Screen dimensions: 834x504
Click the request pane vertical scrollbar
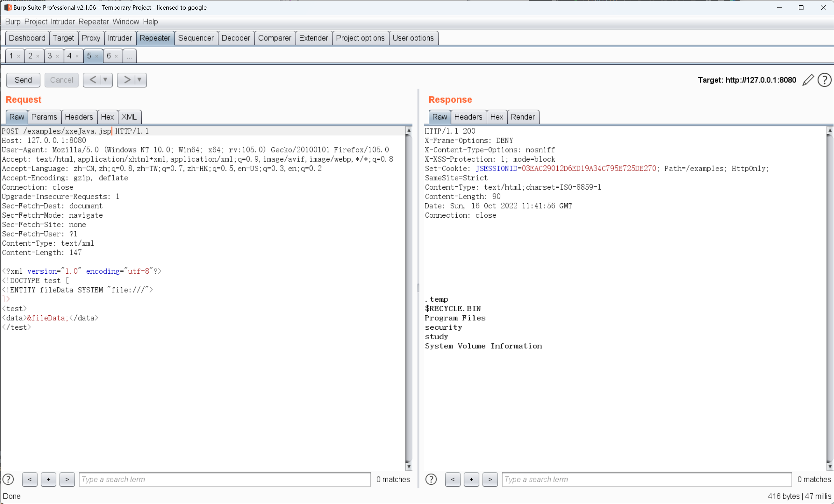pyautogui.click(x=409, y=298)
